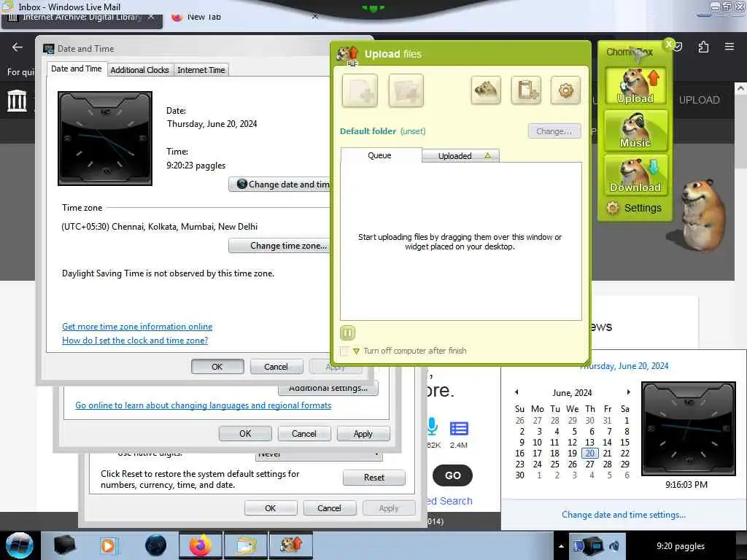Click the Internet Archive building logo
Screen dimensions: 747x560
[18, 101]
